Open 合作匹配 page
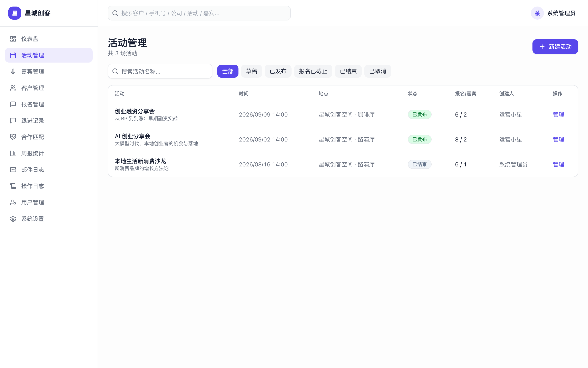 [x=49, y=137]
